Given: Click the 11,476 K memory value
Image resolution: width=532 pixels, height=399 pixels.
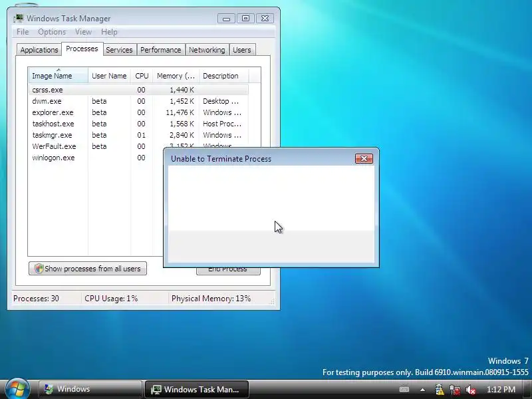Looking at the screenshot, I should tap(180, 112).
